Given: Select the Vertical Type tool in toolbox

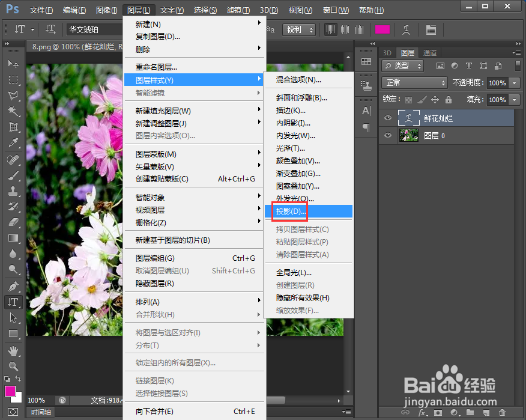Looking at the screenshot, I should pyautogui.click(x=13, y=302).
